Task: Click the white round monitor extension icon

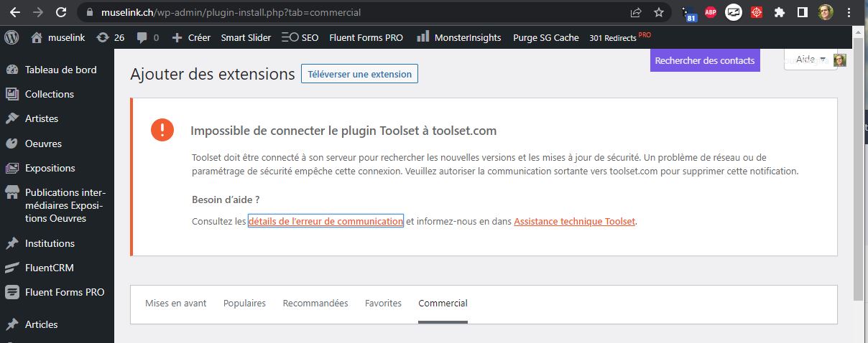Action: pyautogui.click(x=734, y=12)
